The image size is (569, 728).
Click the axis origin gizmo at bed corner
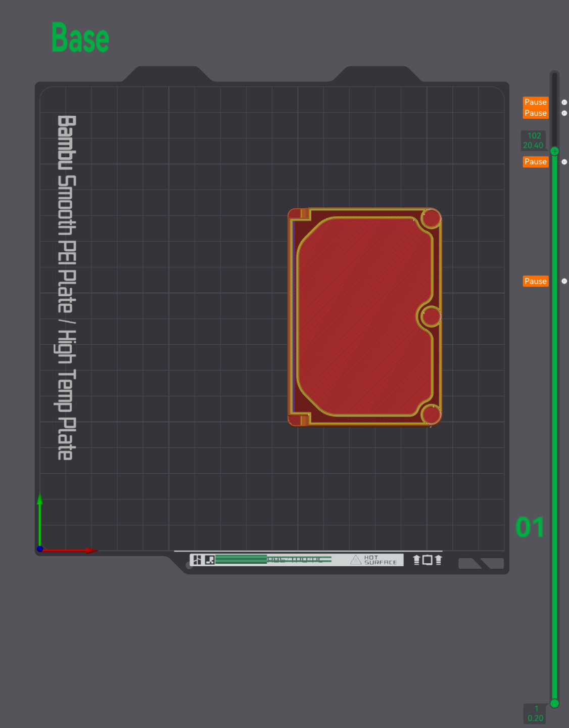pos(40,549)
